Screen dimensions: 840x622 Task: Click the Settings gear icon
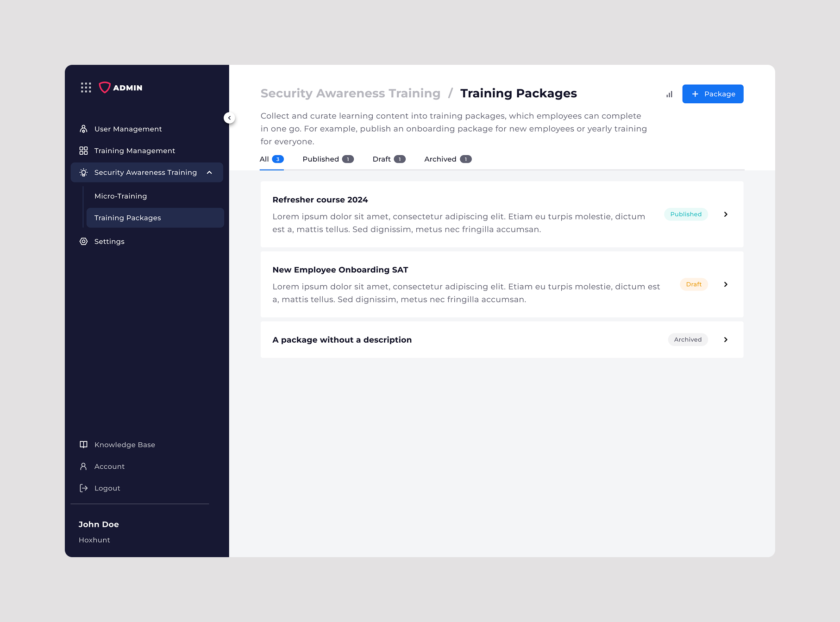(x=83, y=241)
